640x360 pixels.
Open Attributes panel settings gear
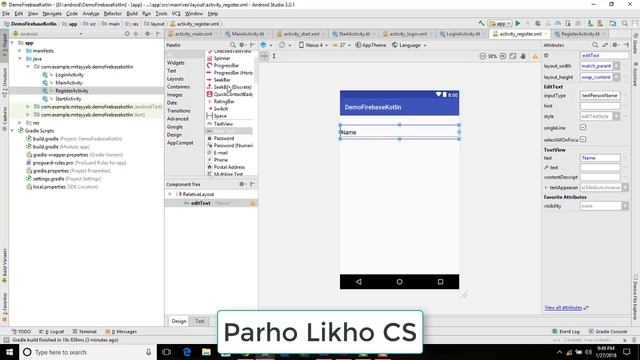(x=615, y=45)
